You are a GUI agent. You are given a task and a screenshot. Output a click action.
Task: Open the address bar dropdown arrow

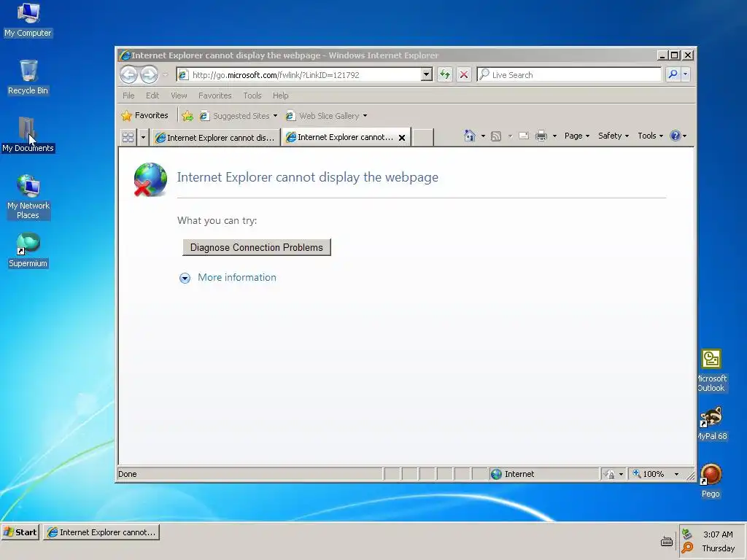click(426, 74)
